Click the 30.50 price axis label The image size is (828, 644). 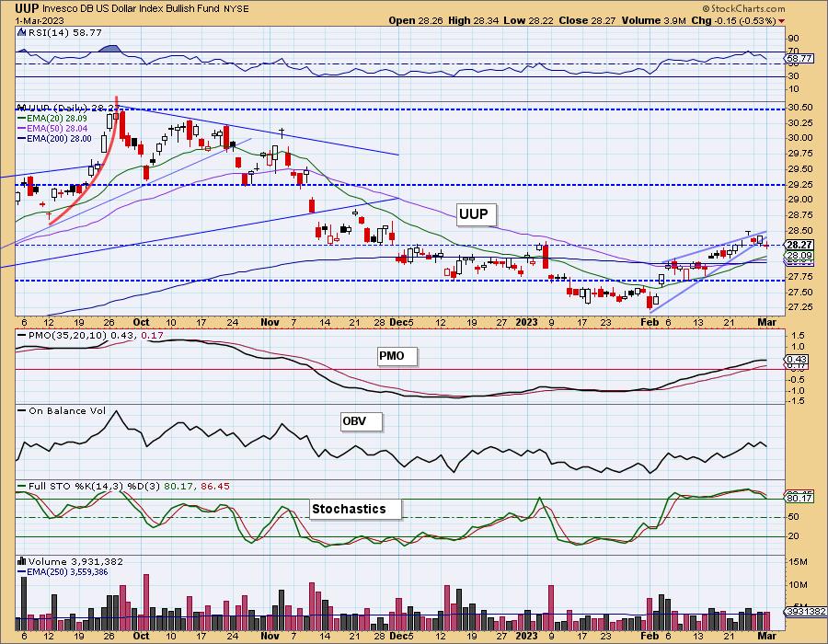(799, 107)
